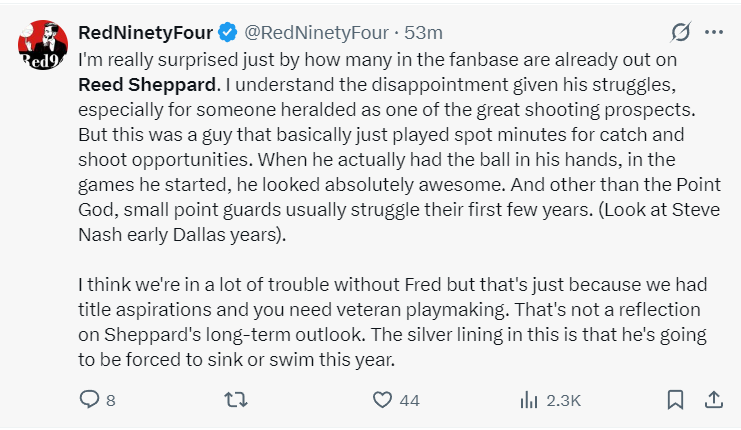
Task: Bookmark this post
Action: click(x=676, y=400)
